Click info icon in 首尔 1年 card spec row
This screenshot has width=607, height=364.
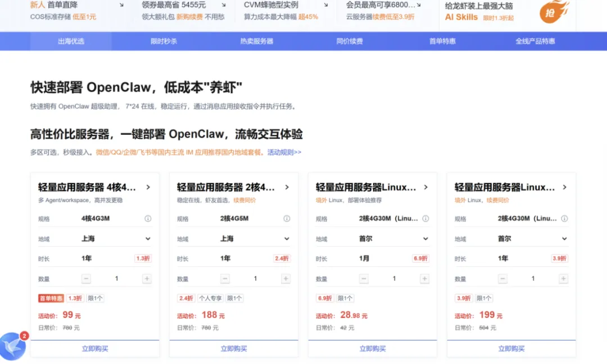pyautogui.click(x=564, y=219)
